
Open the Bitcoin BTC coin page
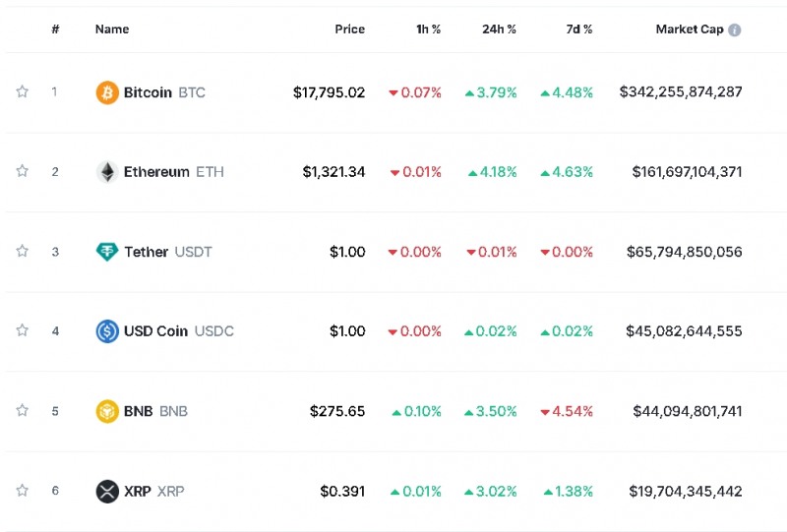point(163,92)
